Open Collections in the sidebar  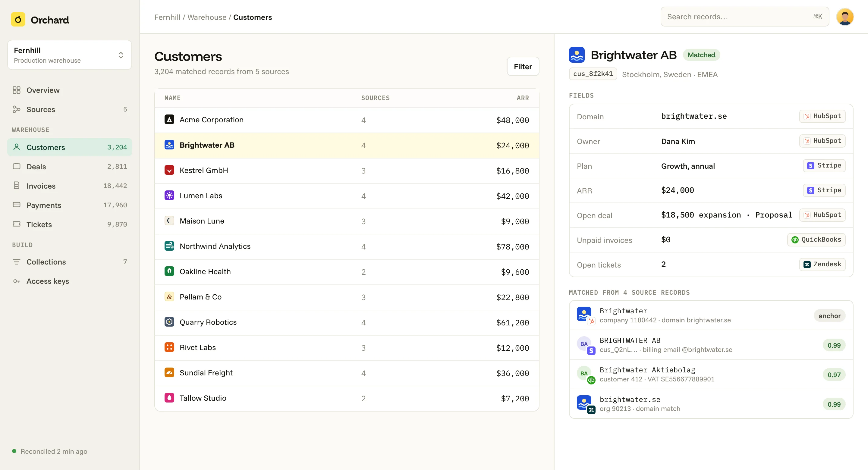click(69, 262)
